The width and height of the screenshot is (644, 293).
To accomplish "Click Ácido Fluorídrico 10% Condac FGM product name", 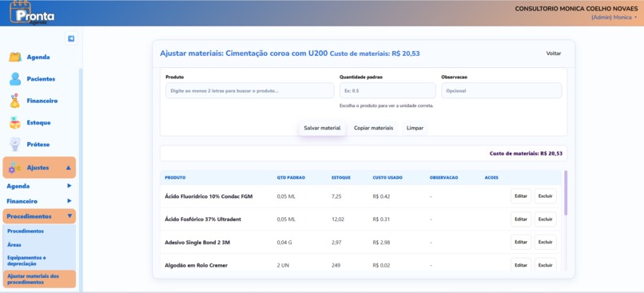I will pos(209,196).
